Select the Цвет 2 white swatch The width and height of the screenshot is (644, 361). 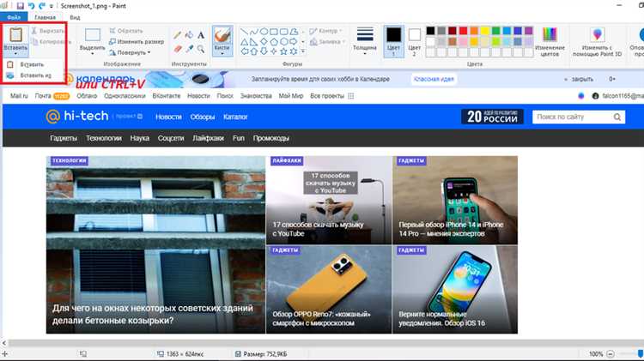415,41
